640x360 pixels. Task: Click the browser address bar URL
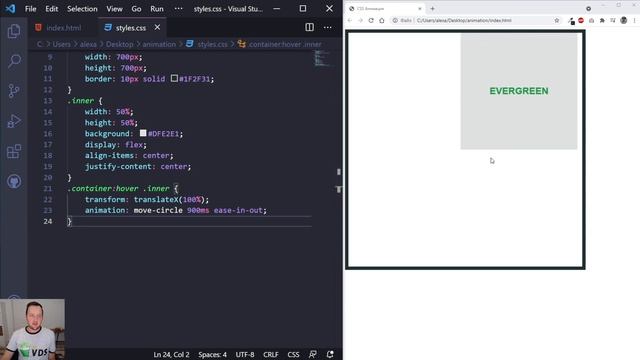(x=464, y=20)
